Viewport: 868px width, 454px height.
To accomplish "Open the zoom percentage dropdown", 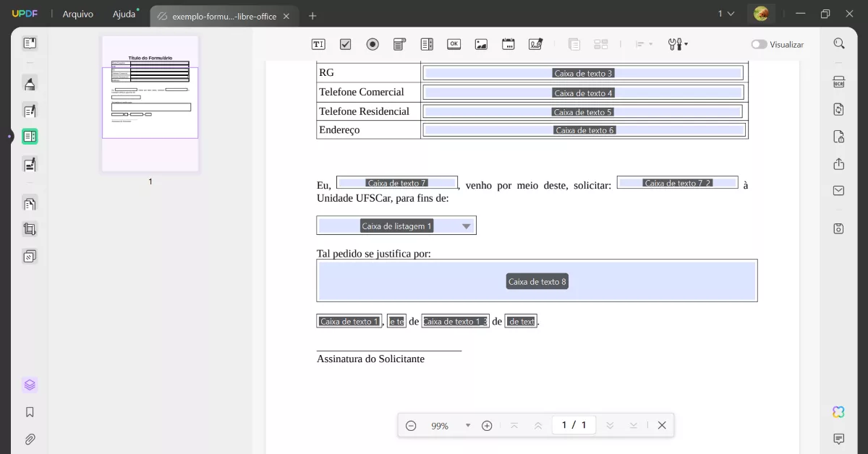I will coord(467,425).
